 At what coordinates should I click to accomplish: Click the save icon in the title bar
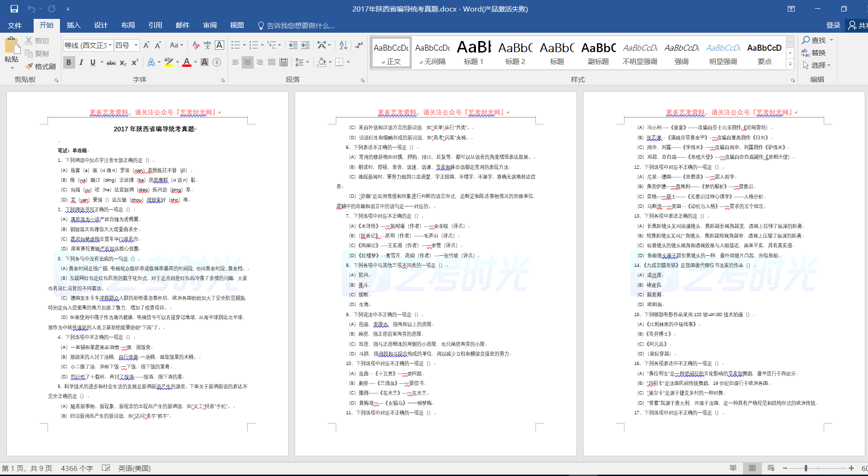point(14,9)
